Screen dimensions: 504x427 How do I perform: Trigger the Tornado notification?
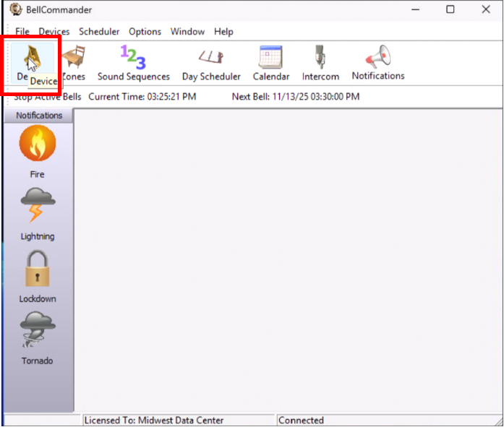click(38, 337)
